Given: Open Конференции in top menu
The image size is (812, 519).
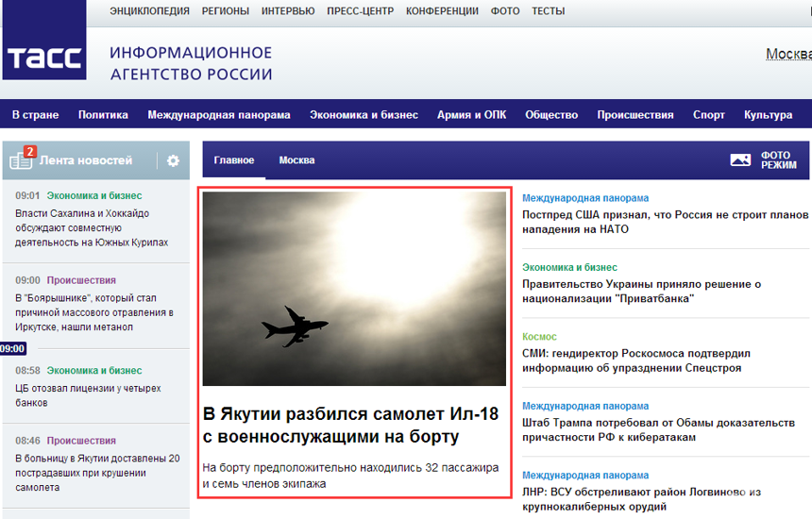Looking at the screenshot, I should coord(442,11).
